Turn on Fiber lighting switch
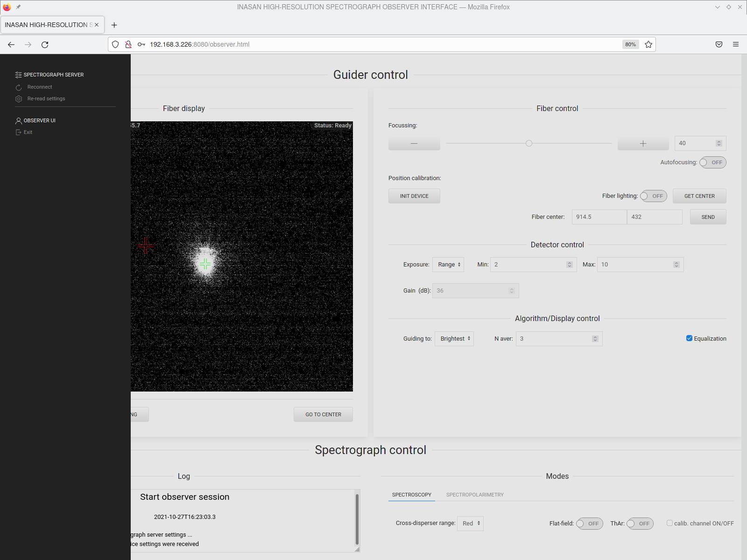747x560 pixels. point(653,196)
